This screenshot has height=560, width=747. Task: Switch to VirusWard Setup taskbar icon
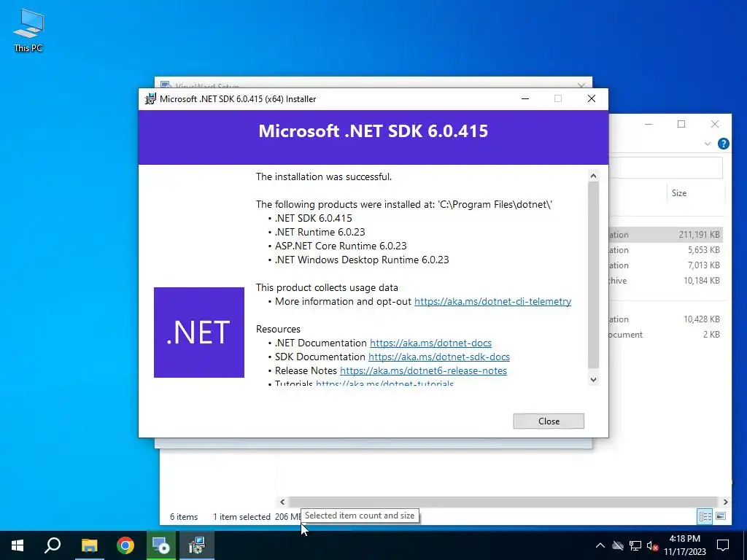[x=160, y=545]
